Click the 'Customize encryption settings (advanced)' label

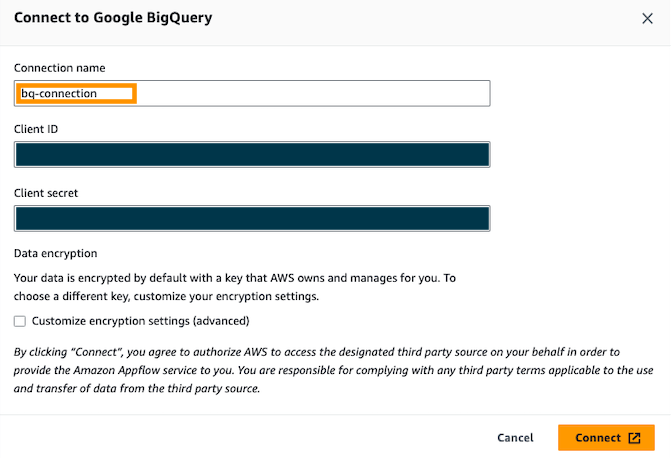[x=140, y=321]
